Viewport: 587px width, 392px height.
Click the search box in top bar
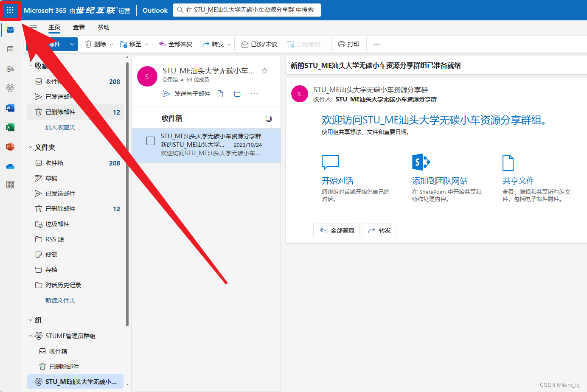247,10
